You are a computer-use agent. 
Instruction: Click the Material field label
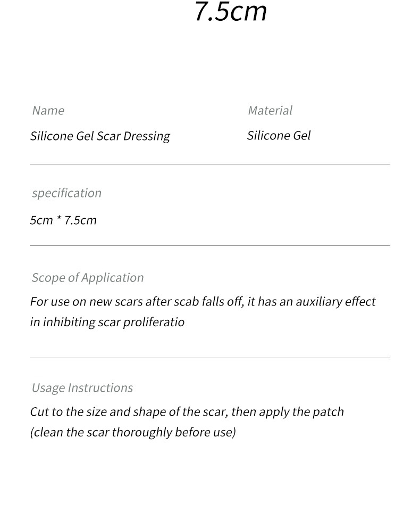[x=270, y=111]
